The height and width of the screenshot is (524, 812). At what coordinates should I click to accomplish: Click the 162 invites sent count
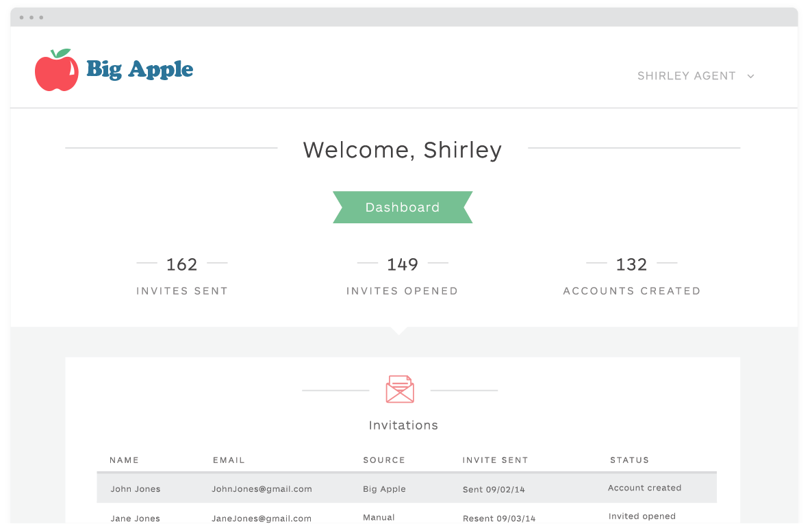coord(181,264)
